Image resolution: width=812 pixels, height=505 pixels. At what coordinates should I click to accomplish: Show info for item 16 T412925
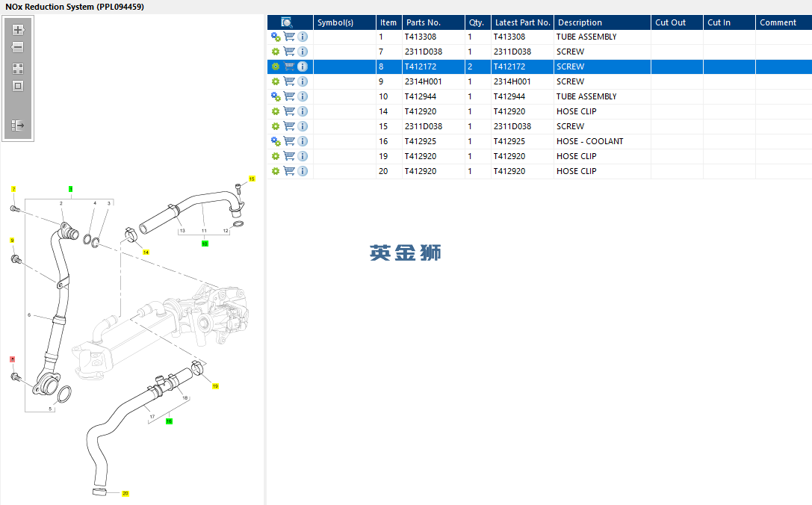pos(303,141)
